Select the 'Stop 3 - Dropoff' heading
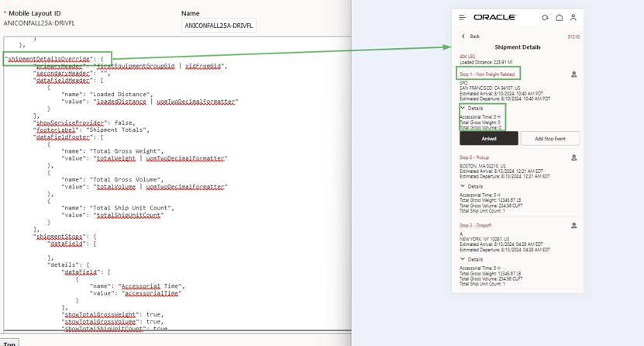Screen dimensions: 644x346 click(x=475, y=225)
